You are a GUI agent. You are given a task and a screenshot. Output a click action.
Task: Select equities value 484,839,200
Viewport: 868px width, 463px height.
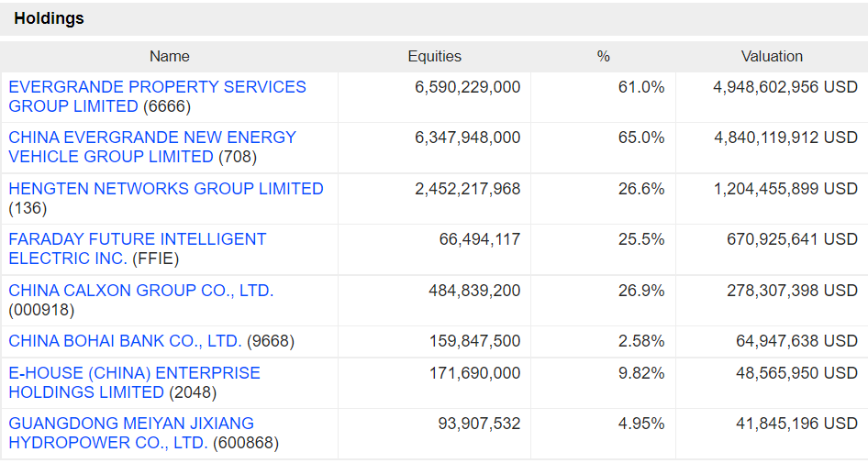coord(475,291)
